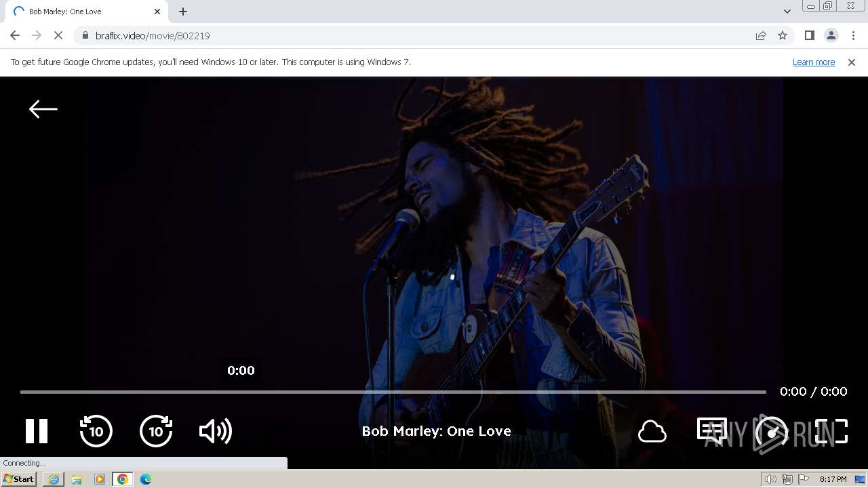Viewport: 868px width, 488px height.
Task: Open the cloud server selection
Action: tap(652, 431)
